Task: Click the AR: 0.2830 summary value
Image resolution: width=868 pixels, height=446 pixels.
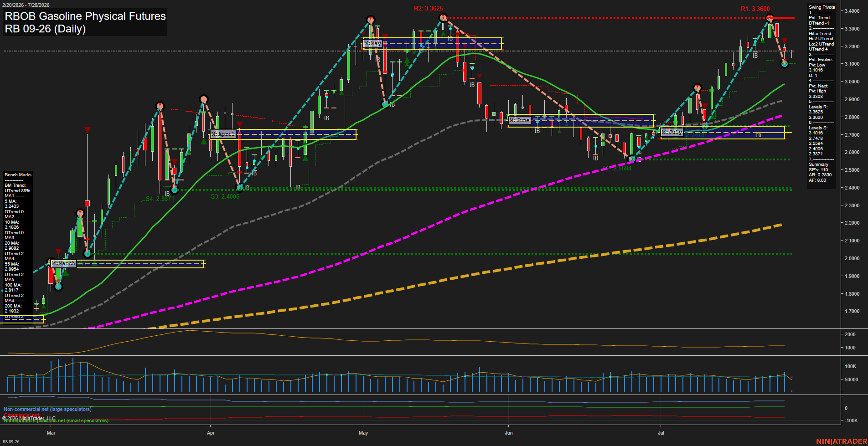Action: click(x=820, y=175)
